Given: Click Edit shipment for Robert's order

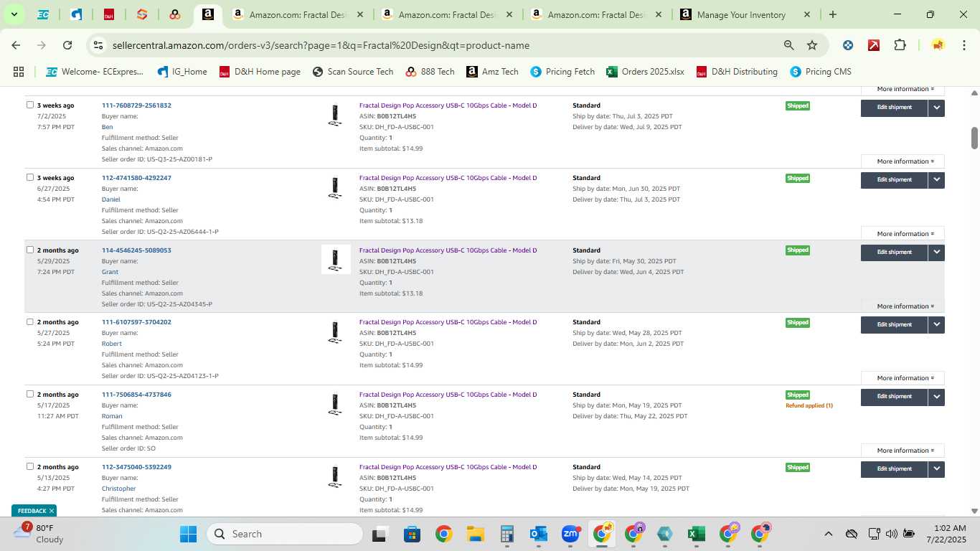Looking at the screenshot, I should pos(894,324).
